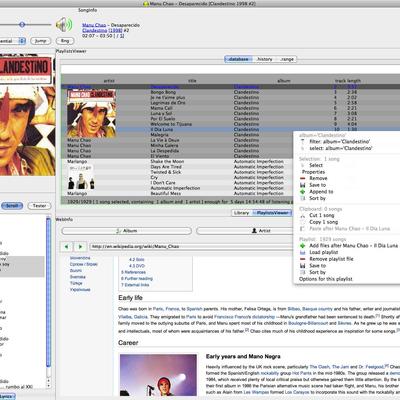The height and width of the screenshot is (400, 400).
Task: Go forward in the WebInfo browser
Action: pos(80,247)
